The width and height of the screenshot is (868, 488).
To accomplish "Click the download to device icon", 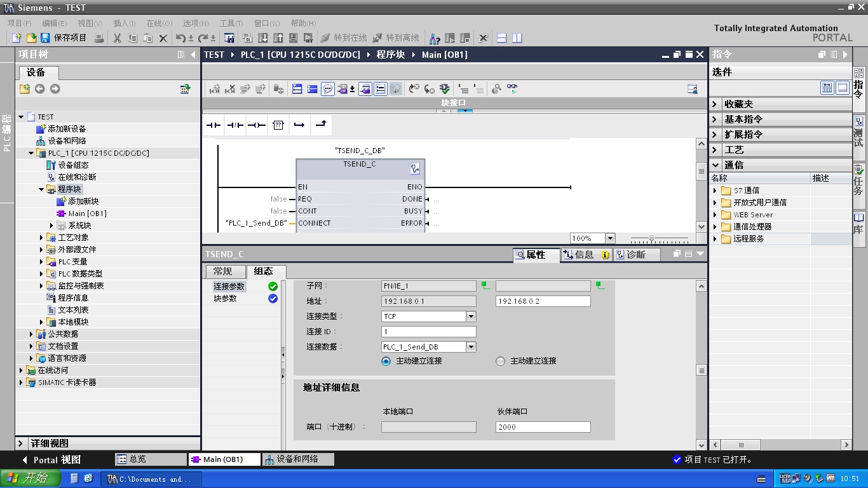I will click(x=262, y=38).
